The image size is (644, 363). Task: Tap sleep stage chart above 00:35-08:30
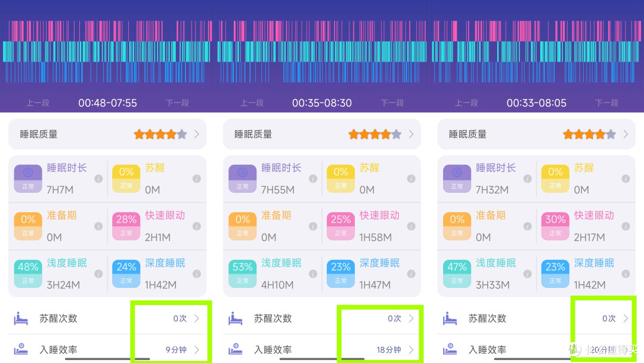322,51
